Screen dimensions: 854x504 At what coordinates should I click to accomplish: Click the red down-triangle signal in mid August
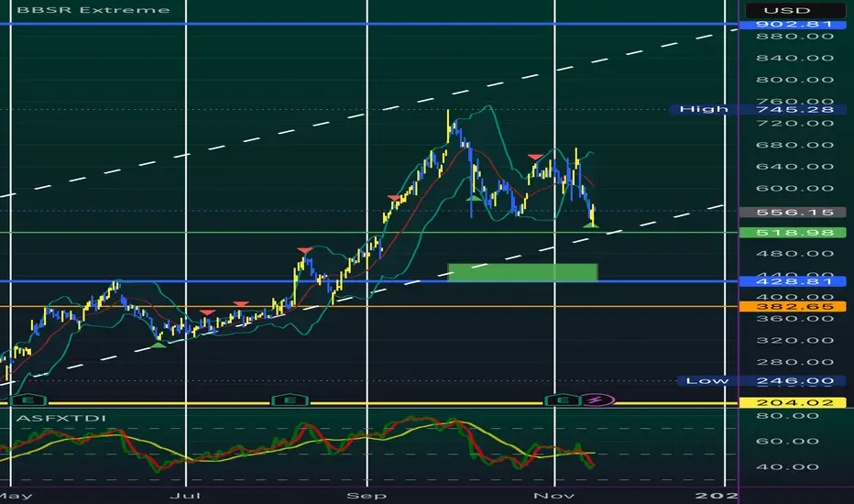coord(305,251)
